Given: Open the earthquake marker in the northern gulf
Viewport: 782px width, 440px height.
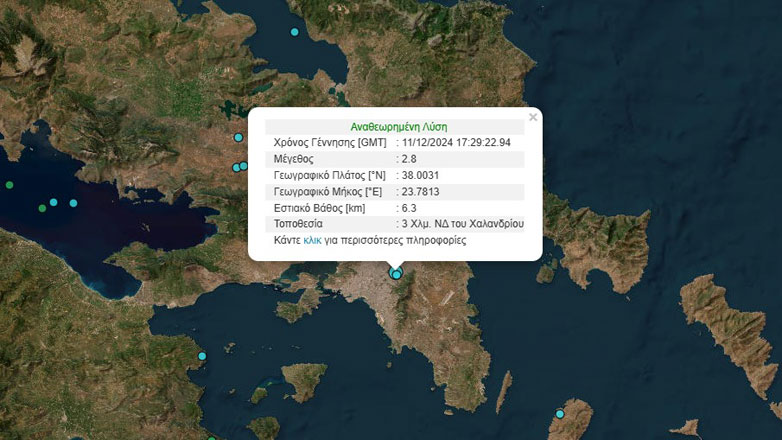Looking at the screenshot, I should pos(295,32).
